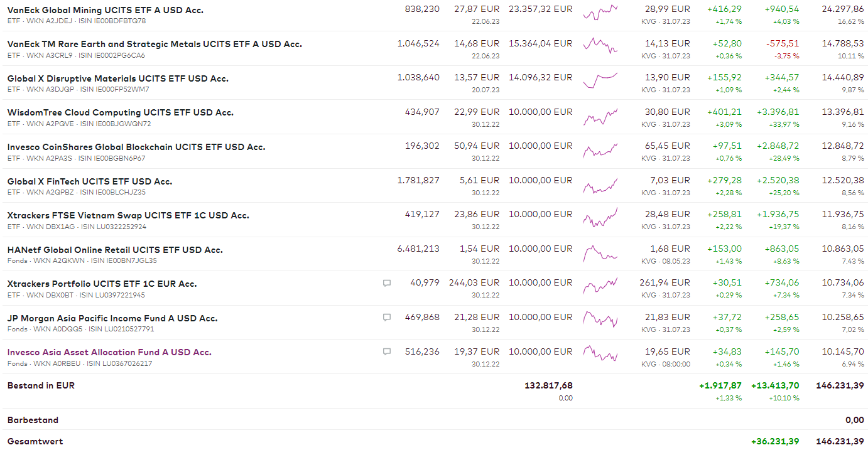Click the Xtrackers FTSE Vietnam Swap sparkline
868x450 pixels.
pyautogui.click(x=600, y=218)
